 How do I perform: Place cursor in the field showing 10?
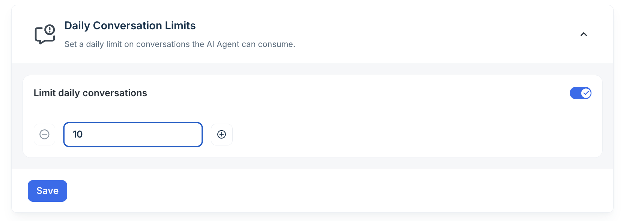coord(133,134)
